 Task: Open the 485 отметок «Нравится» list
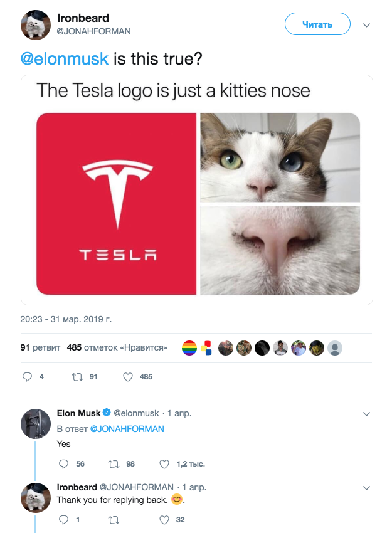(x=117, y=347)
